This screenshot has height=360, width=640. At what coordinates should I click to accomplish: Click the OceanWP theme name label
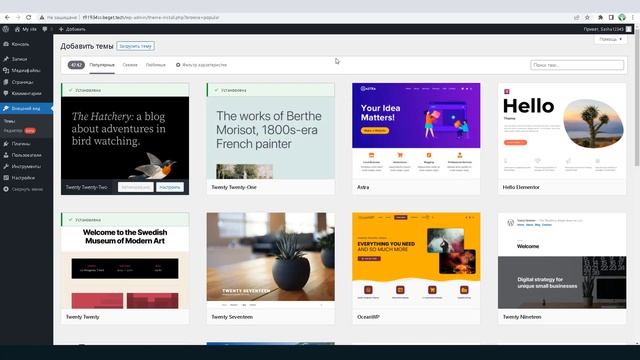point(368,317)
